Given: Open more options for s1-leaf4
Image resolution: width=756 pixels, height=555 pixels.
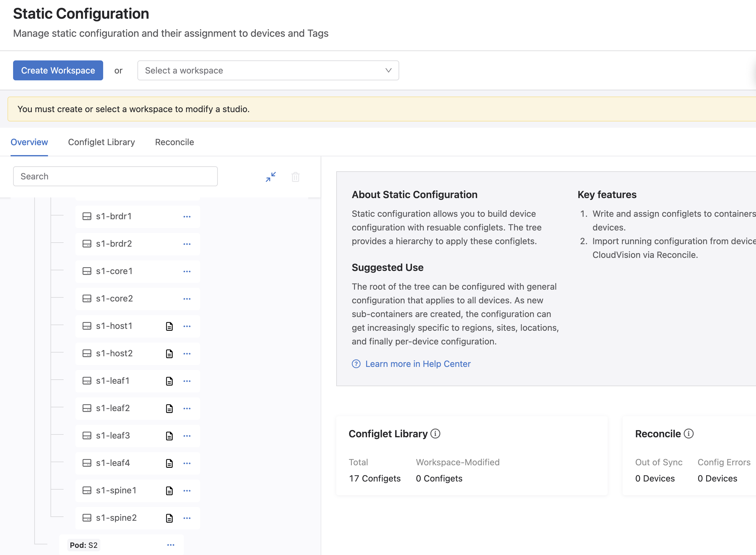Looking at the screenshot, I should point(187,463).
